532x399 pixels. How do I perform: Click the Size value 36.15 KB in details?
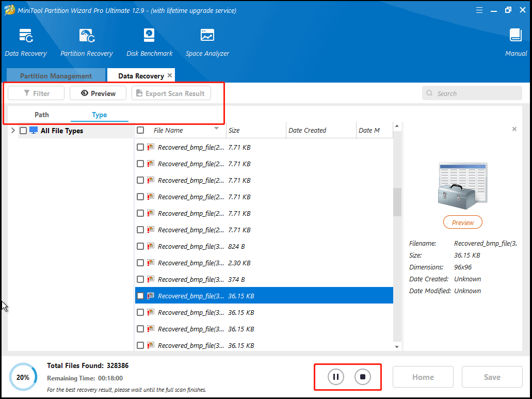coord(467,255)
